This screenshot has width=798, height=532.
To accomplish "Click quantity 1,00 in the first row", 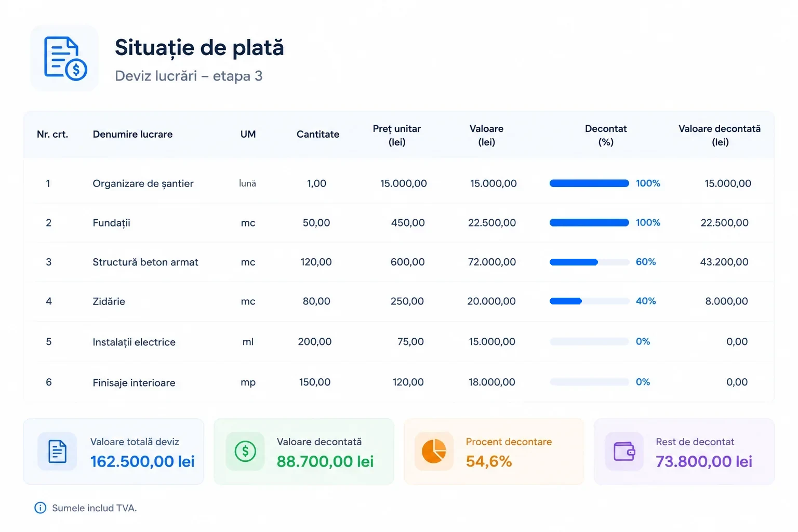I will [316, 183].
